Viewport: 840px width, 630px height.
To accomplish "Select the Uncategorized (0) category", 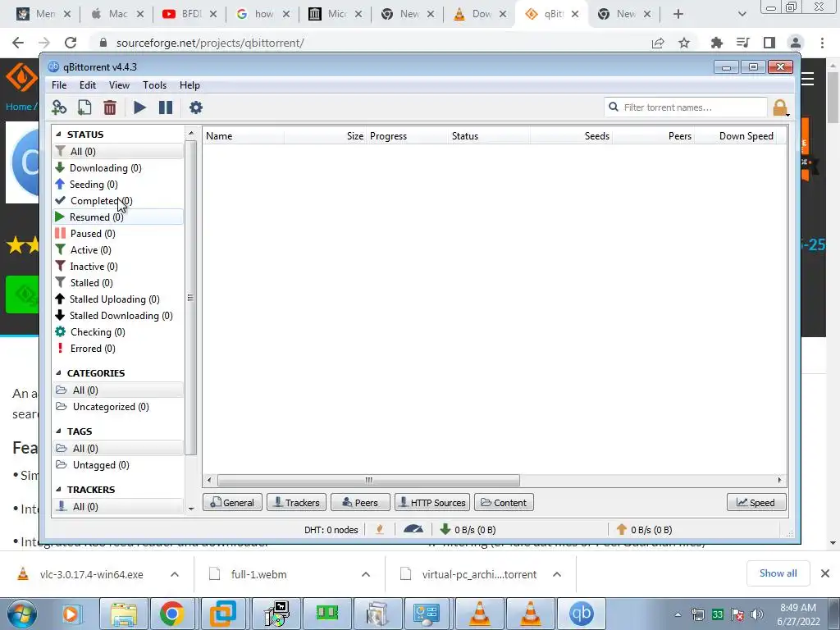I will pyautogui.click(x=118, y=407).
